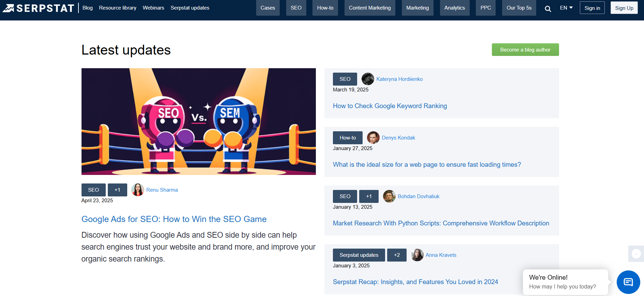The image size is (644, 296).
Task: Click the March 19, 2025 date text
Action: click(351, 90)
